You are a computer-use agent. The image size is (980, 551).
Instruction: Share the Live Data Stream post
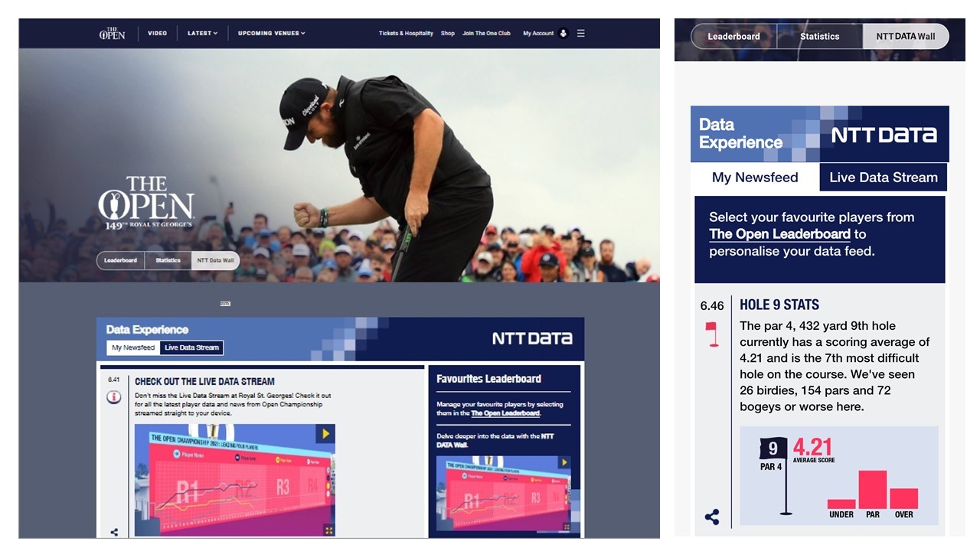pos(114,532)
